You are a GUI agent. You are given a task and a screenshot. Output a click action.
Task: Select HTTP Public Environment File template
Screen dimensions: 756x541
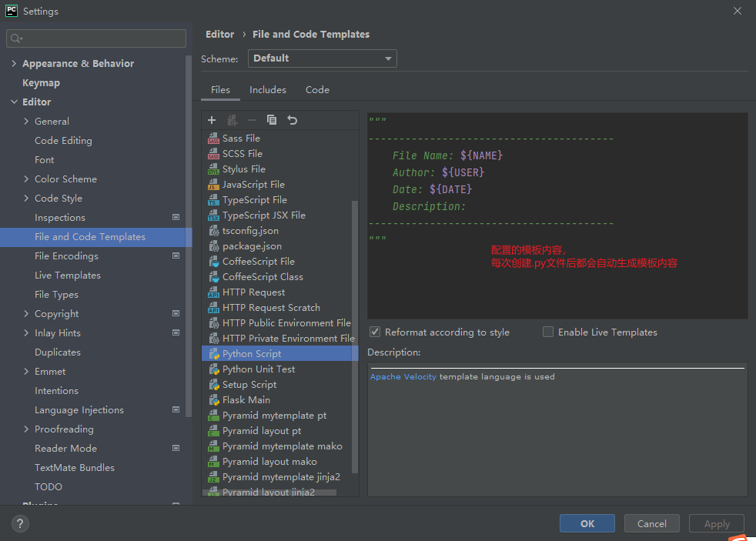point(279,322)
